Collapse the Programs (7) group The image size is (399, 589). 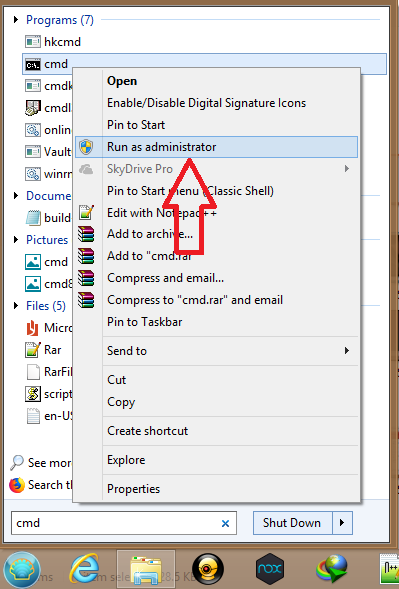[x=16, y=20]
